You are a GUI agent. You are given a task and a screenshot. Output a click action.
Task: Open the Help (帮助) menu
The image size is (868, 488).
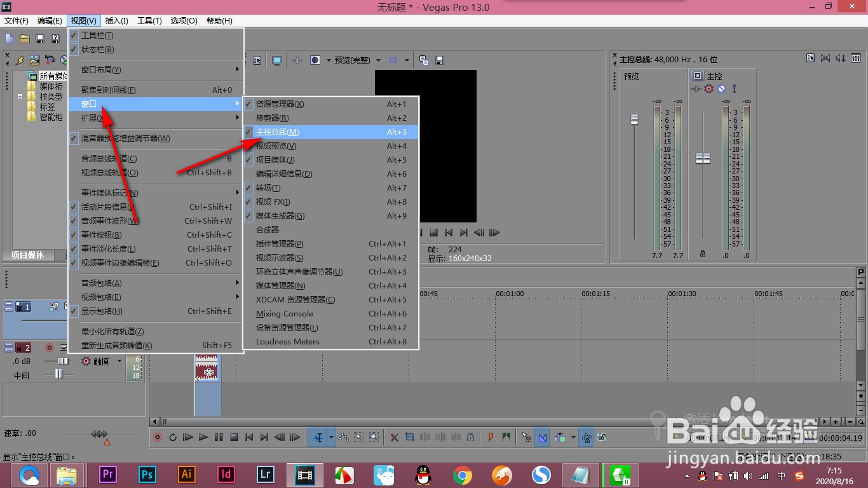pos(219,21)
